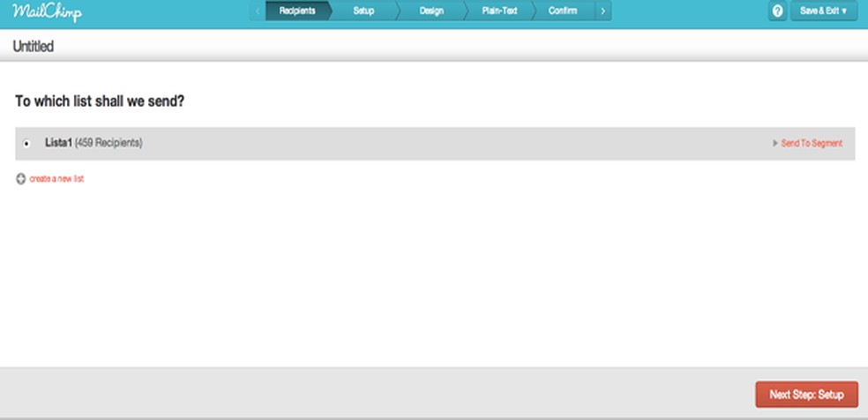Expand the Send To Segment triangle
The width and height of the screenshot is (868, 420).
click(x=775, y=143)
